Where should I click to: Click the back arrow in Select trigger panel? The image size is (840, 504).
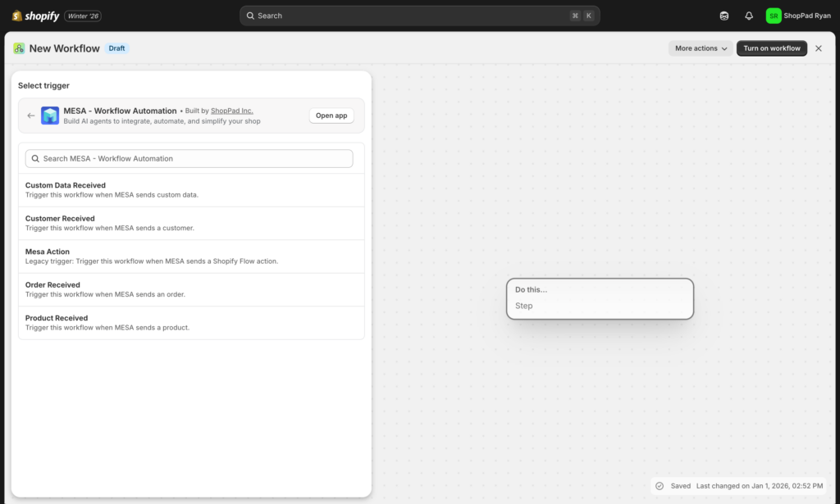point(31,115)
